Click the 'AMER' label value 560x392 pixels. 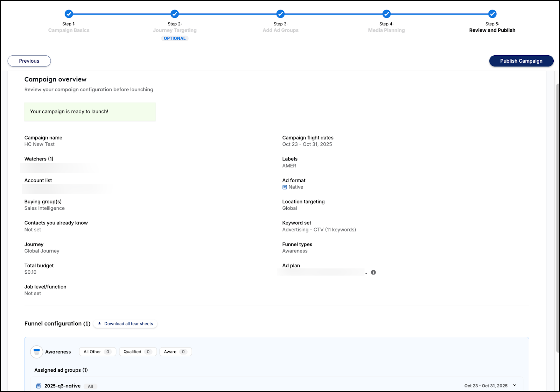(x=289, y=166)
